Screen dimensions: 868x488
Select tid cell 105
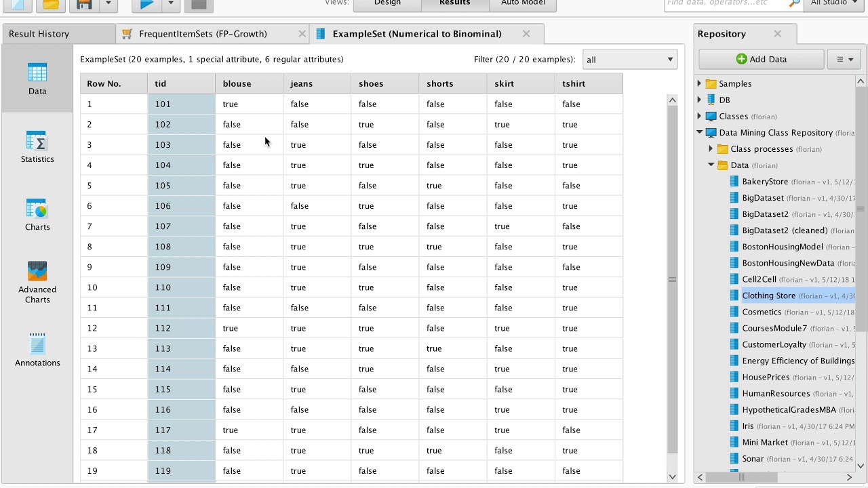coord(181,186)
